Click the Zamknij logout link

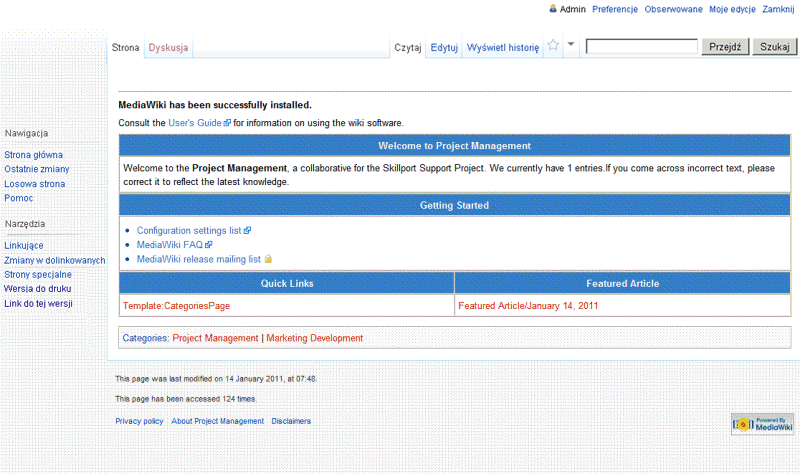click(x=778, y=9)
